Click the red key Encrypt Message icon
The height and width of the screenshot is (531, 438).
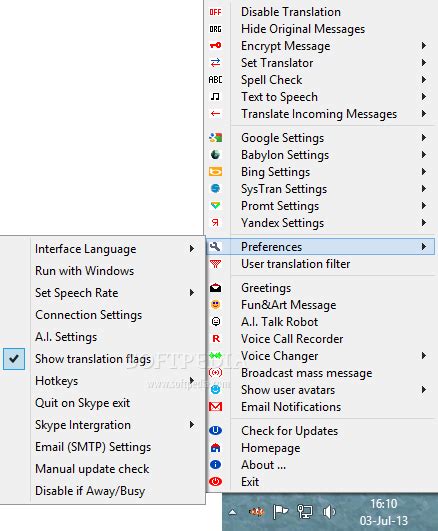pos(215,45)
